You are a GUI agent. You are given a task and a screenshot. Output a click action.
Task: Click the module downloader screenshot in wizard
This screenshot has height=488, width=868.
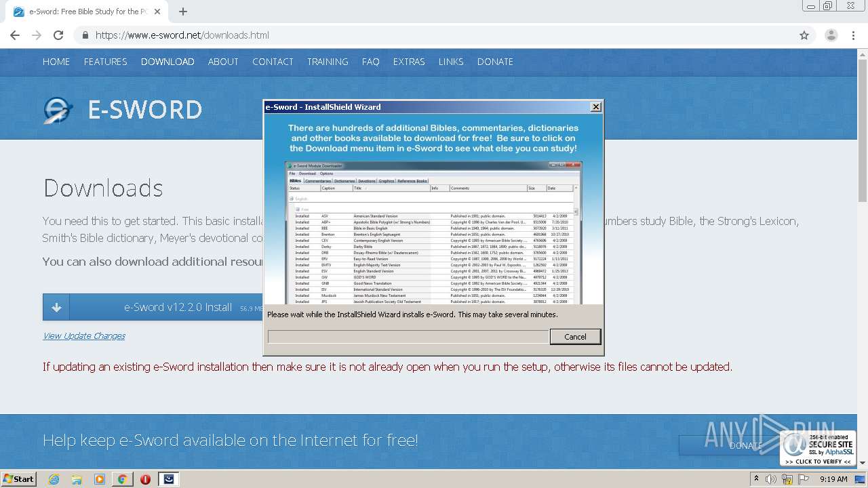coord(433,232)
